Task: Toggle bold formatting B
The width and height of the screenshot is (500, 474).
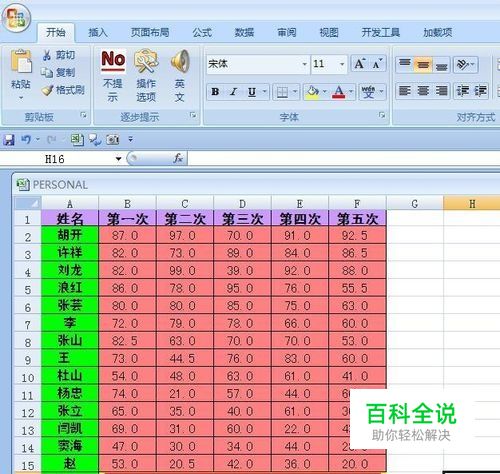Action: pos(215,92)
